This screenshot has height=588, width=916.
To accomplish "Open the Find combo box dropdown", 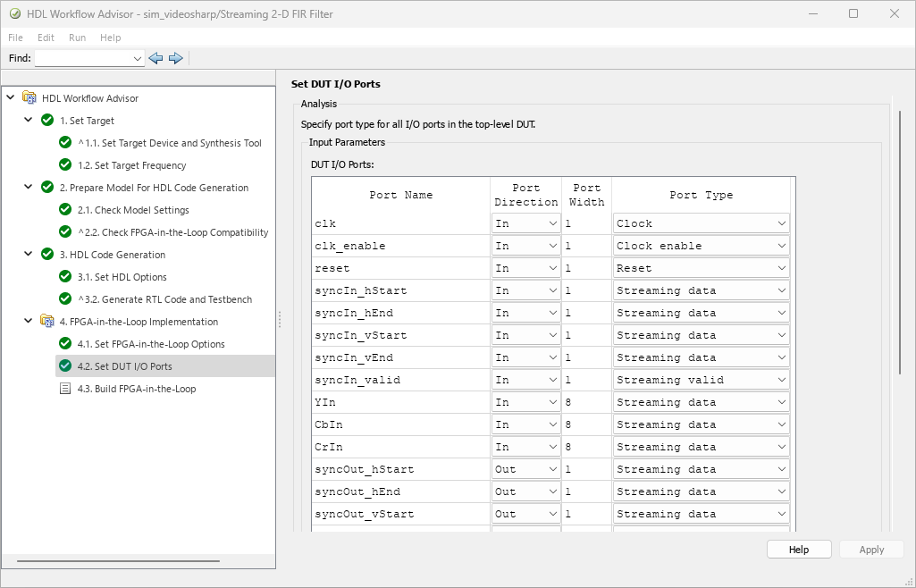I will [137, 58].
